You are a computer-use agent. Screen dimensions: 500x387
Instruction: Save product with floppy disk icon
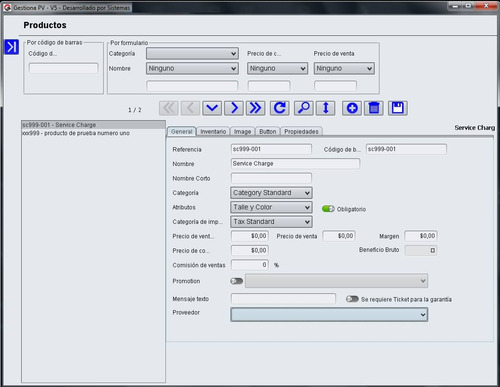(x=398, y=108)
